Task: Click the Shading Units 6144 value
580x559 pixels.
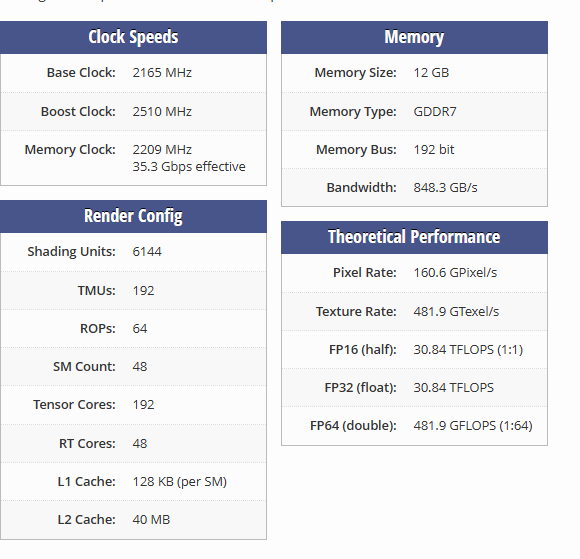Action: tap(147, 252)
